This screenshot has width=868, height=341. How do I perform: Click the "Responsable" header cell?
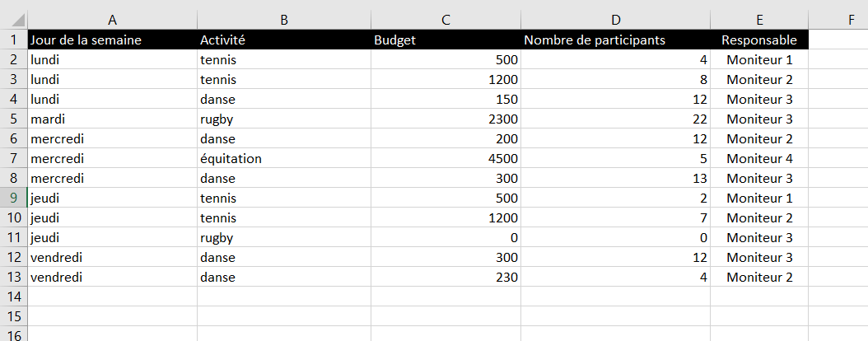[x=758, y=40]
